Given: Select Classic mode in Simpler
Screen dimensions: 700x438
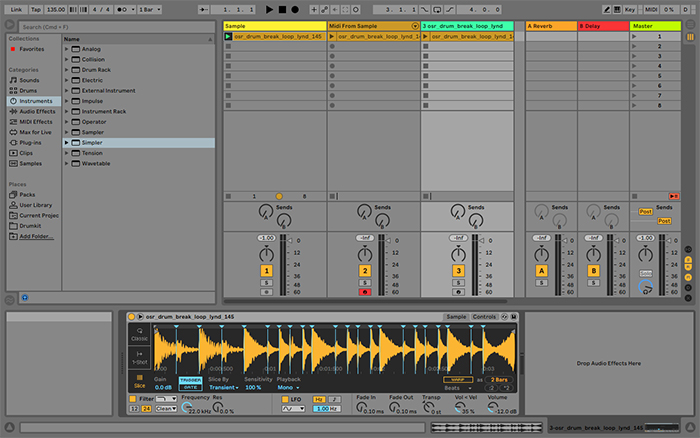Looking at the screenshot, I should [x=139, y=334].
